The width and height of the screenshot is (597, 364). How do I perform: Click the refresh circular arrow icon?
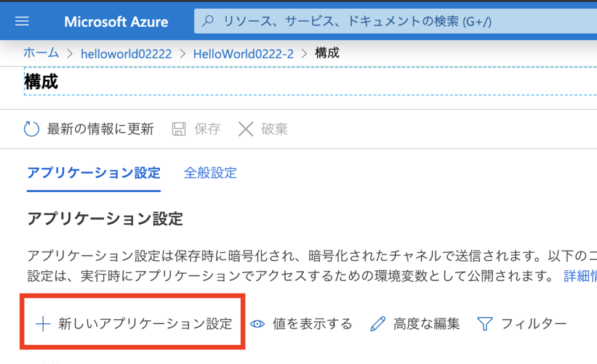click(x=31, y=129)
